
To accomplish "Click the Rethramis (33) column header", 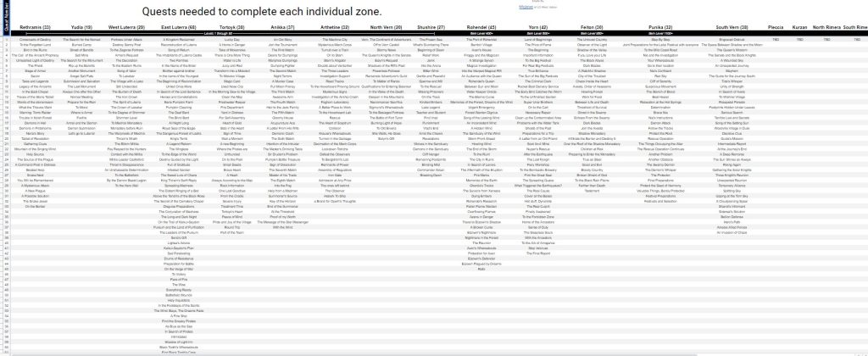I will pos(36,27).
